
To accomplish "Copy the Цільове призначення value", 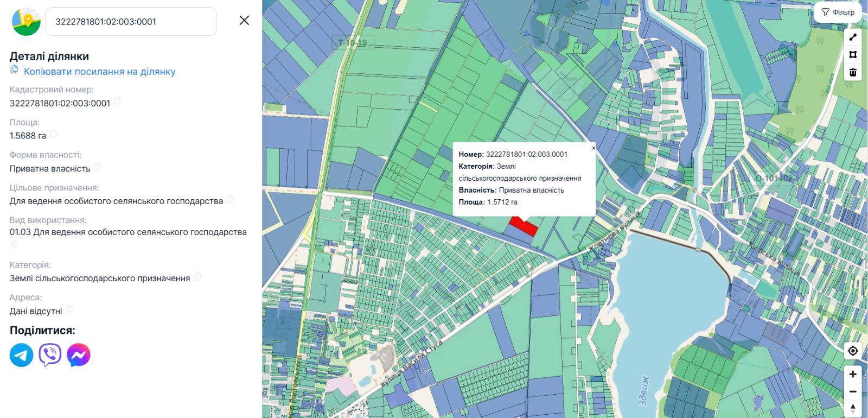I will 230,200.
